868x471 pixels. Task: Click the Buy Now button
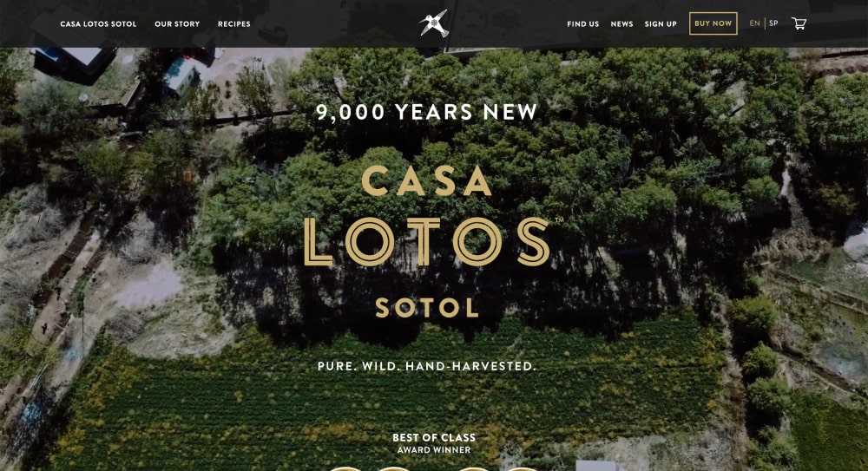pyautogui.click(x=713, y=23)
